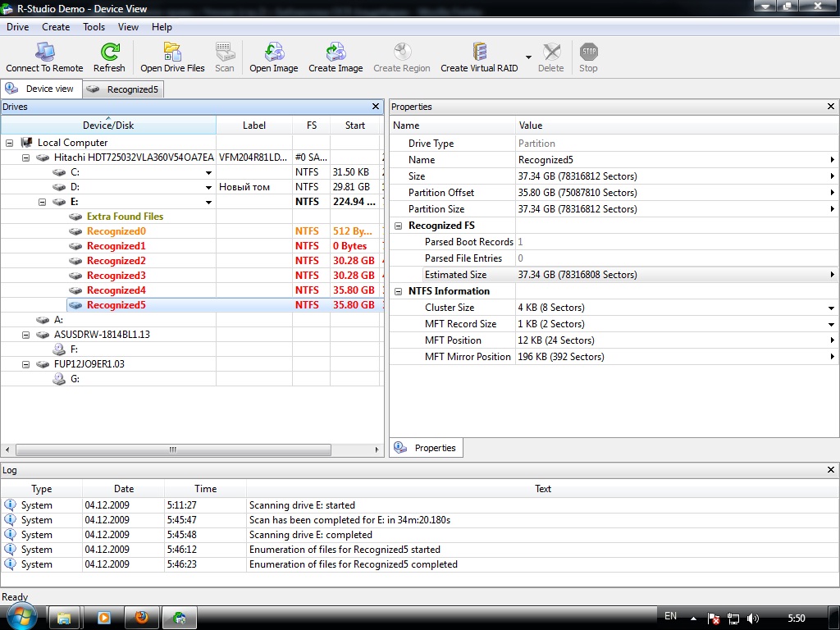Close the Drives panel

376,107
